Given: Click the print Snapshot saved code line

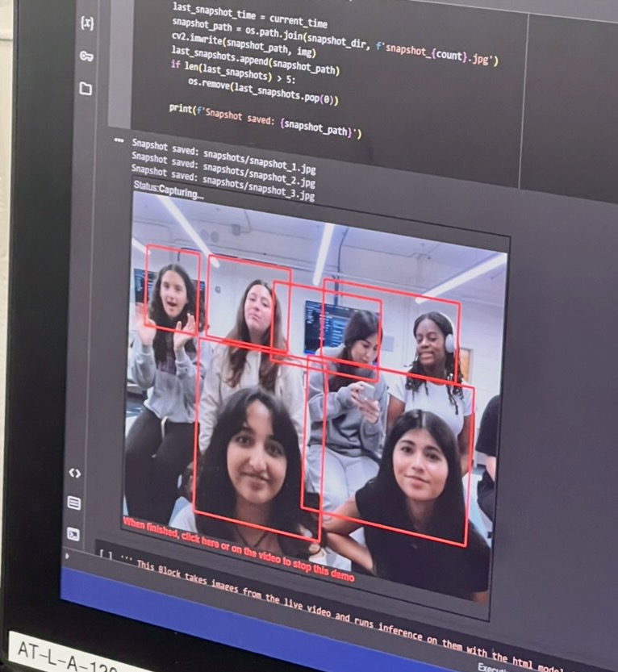Looking at the screenshot, I should [265, 121].
